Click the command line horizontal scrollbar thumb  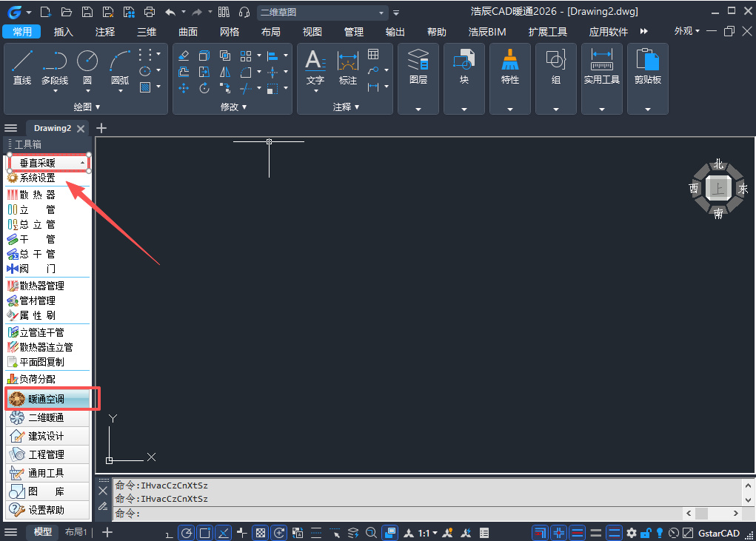click(701, 513)
